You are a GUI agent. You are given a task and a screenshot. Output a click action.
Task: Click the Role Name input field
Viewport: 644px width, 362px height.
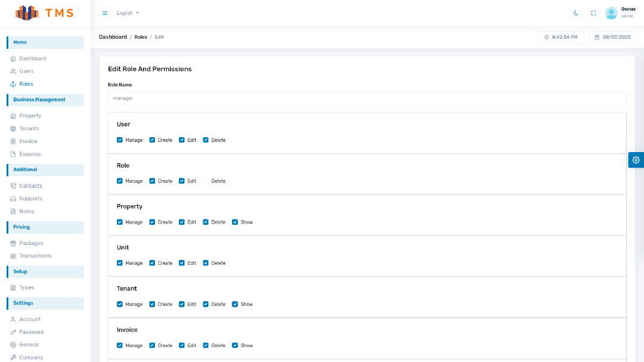click(367, 98)
